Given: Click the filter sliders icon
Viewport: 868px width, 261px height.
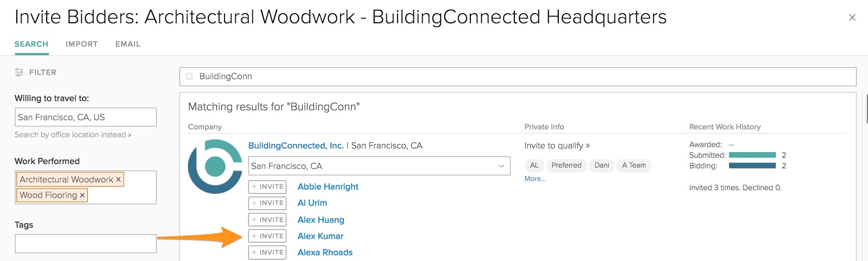Looking at the screenshot, I should point(19,72).
